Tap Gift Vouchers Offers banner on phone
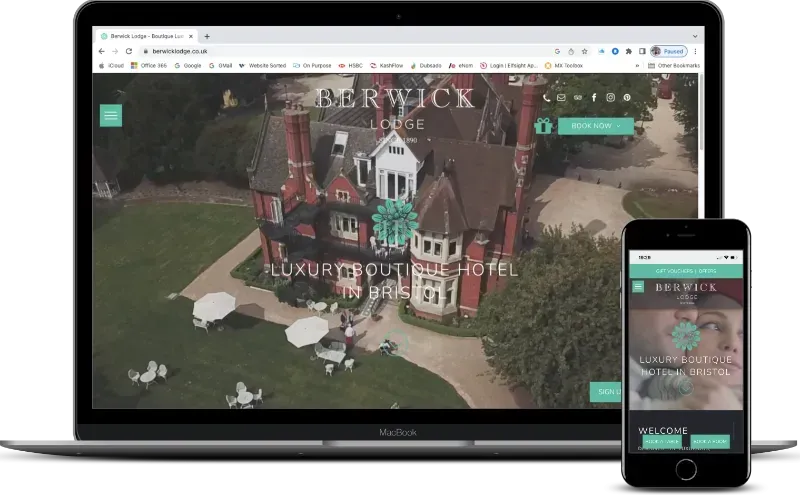800x495 pixels. click(686, 271)
